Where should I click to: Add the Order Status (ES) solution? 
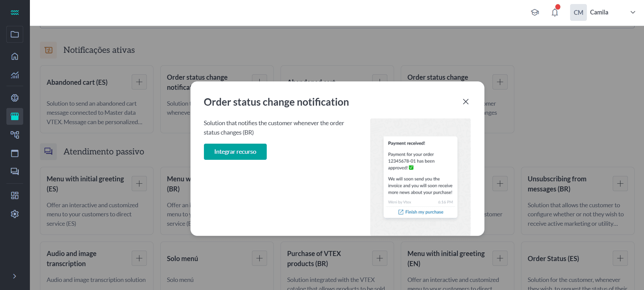click(x=620, y=258)
